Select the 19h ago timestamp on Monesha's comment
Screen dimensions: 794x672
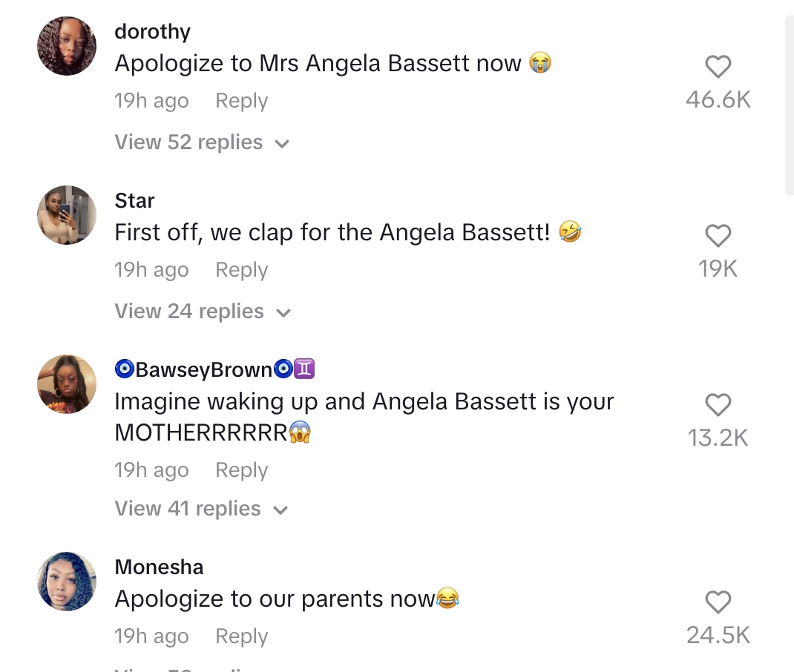point(151,636)
